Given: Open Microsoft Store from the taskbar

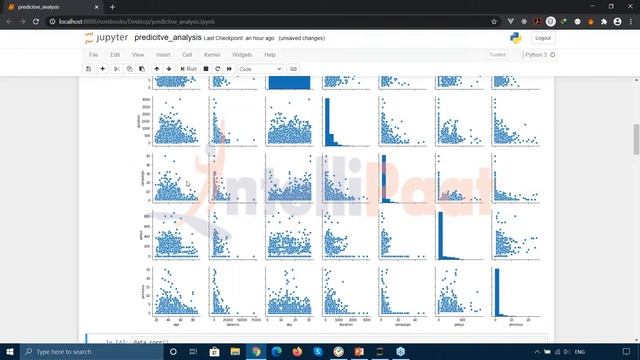Looking at the screenshot, I should pos(214,351).
